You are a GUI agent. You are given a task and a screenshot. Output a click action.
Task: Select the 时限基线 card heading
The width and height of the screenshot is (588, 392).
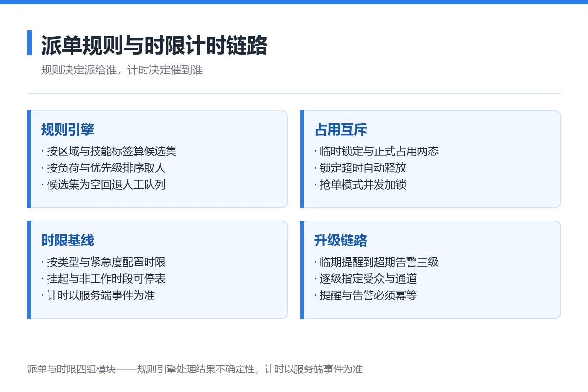[x=68, y=241]
